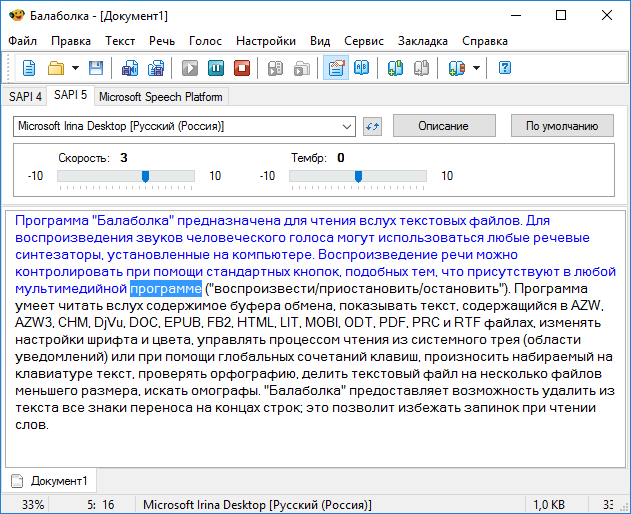Click the Save document floppy icon

(x=96, y=68)
